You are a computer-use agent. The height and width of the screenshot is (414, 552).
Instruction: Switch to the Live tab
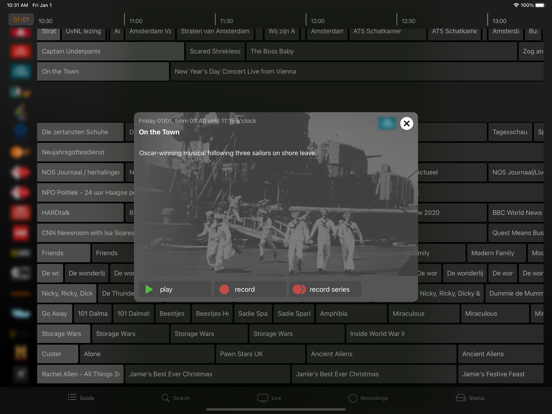click(x=269, y=398)
